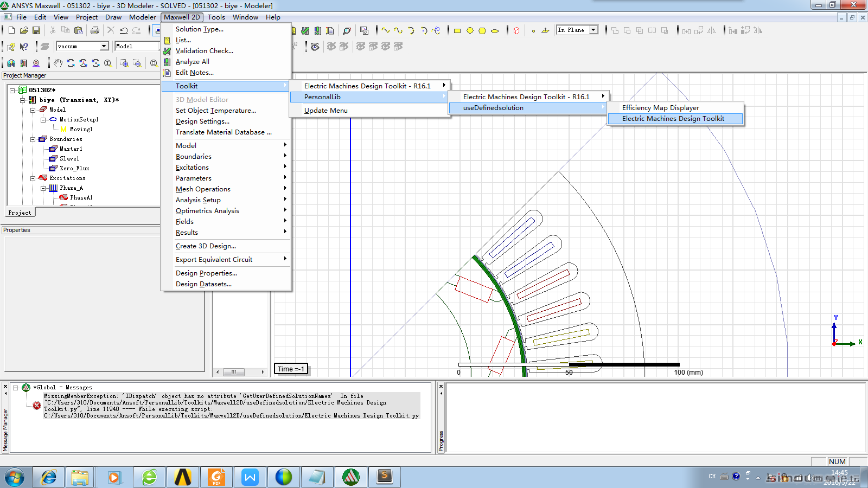Click the green check Validate toolbar icon

(305, 31)
